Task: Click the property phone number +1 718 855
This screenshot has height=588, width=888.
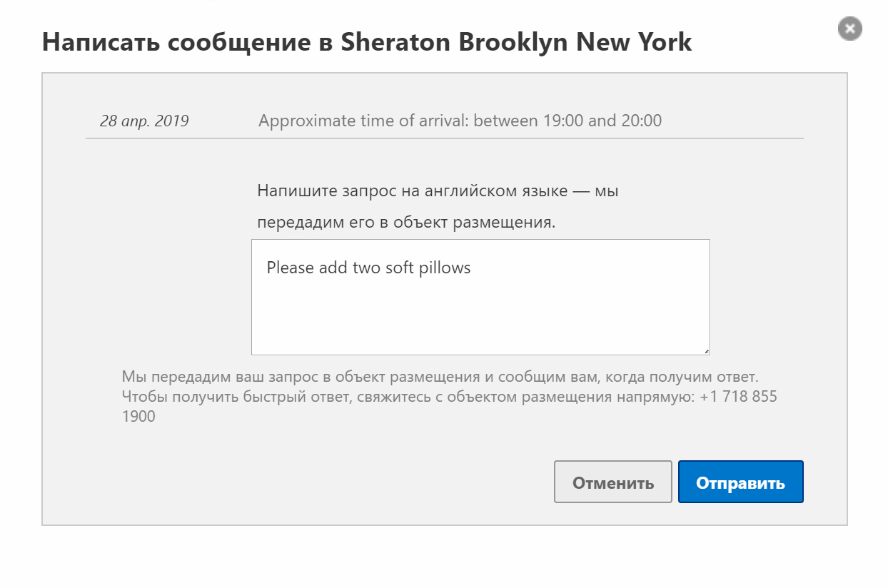Action: pyautogui.click(x=738, y=396)
